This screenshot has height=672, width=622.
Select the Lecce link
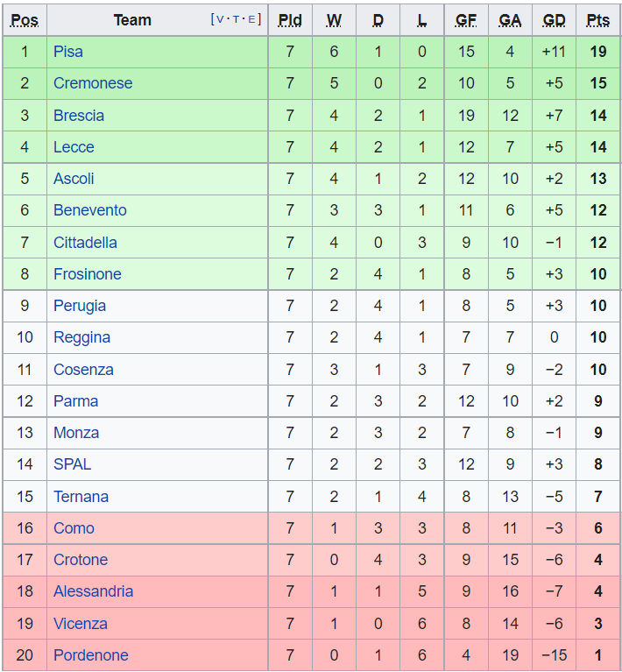74,147
